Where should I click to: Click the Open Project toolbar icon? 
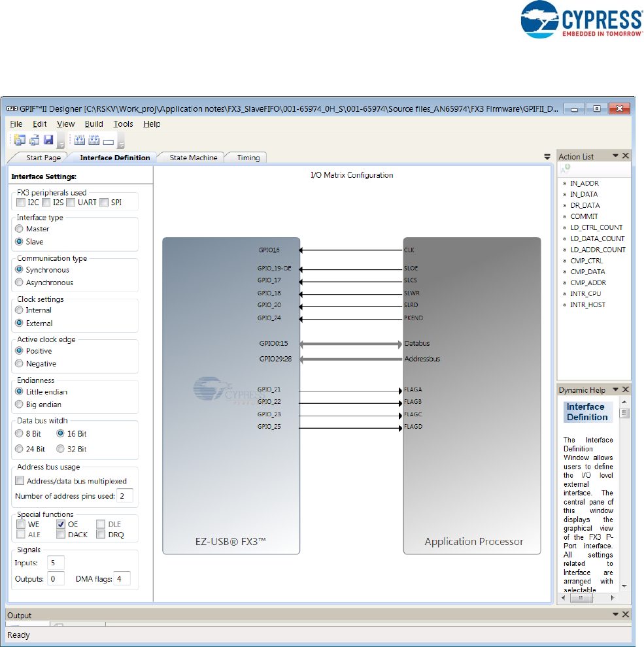(x=34, y=140)
